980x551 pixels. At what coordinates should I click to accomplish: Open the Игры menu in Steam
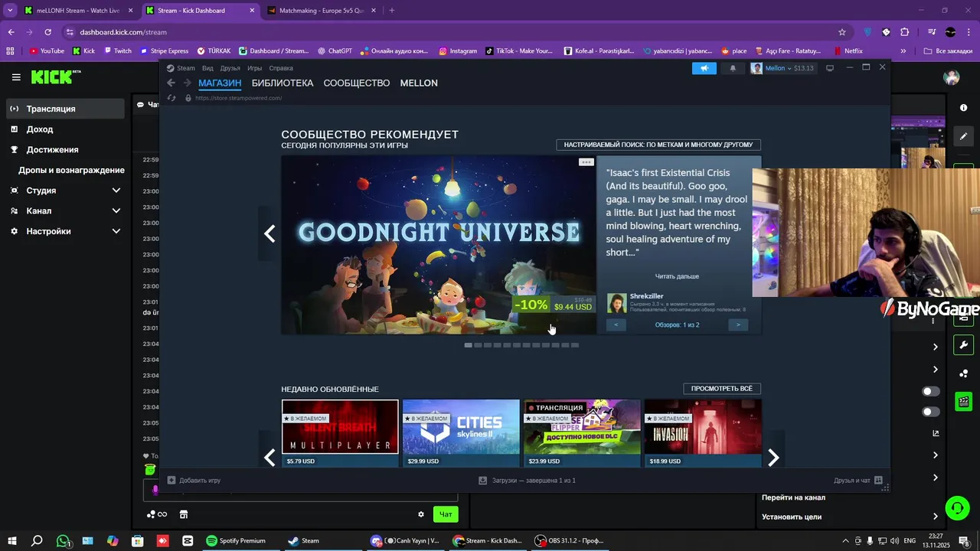pos(255,68)
